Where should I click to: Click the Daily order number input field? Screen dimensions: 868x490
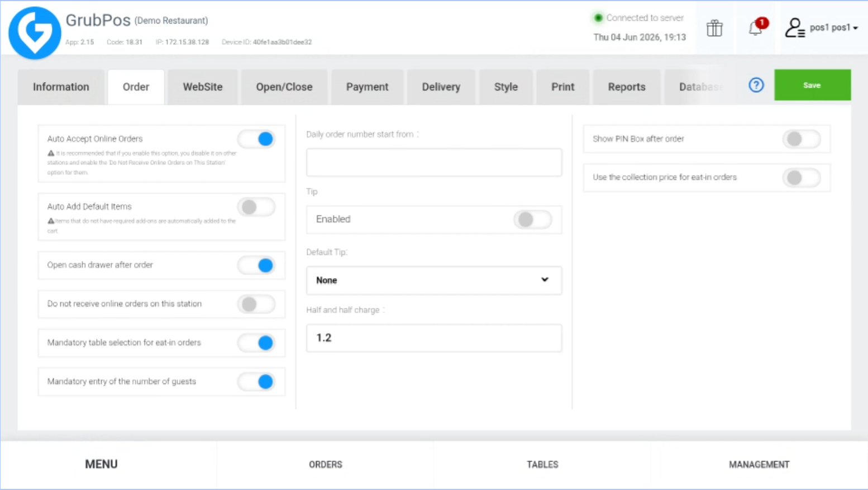tap(434, 163)
